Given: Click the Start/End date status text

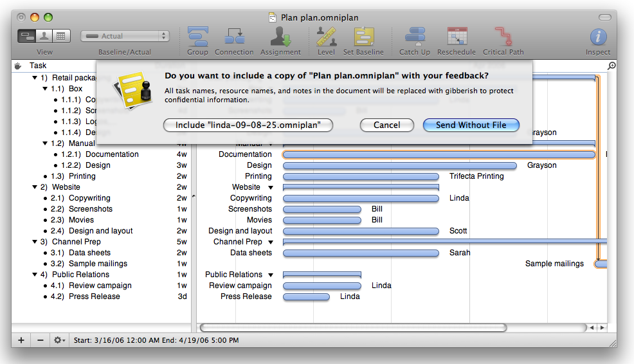Looking at the screenshot, I should (156, 340).
